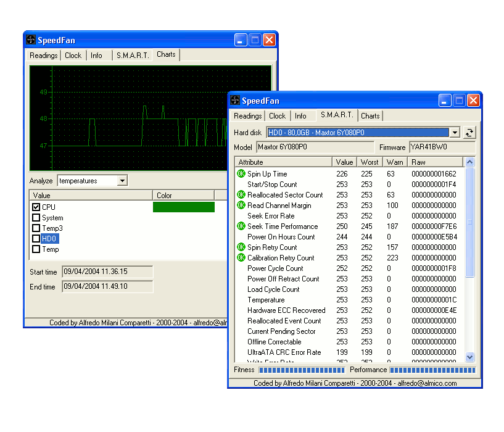This screenshot has width=504, height=432.
Task: Select the Seek Error Rate row
Action: [350, 216]
